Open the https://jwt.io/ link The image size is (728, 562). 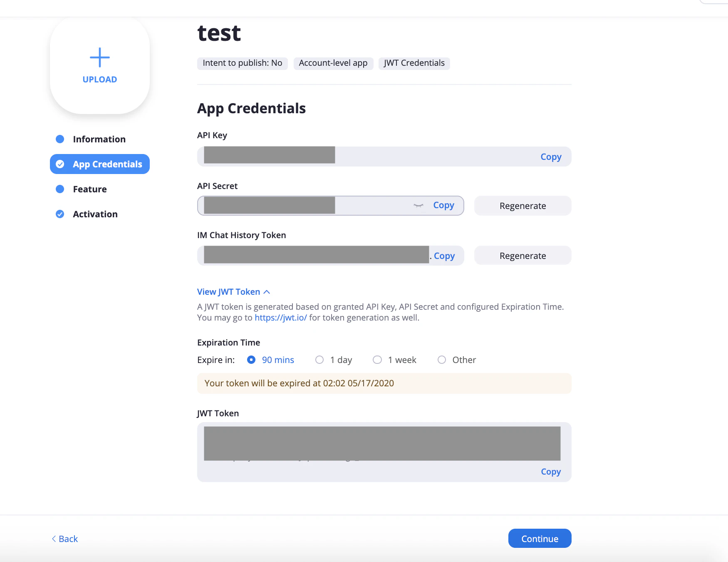click(x=281, y=318)
